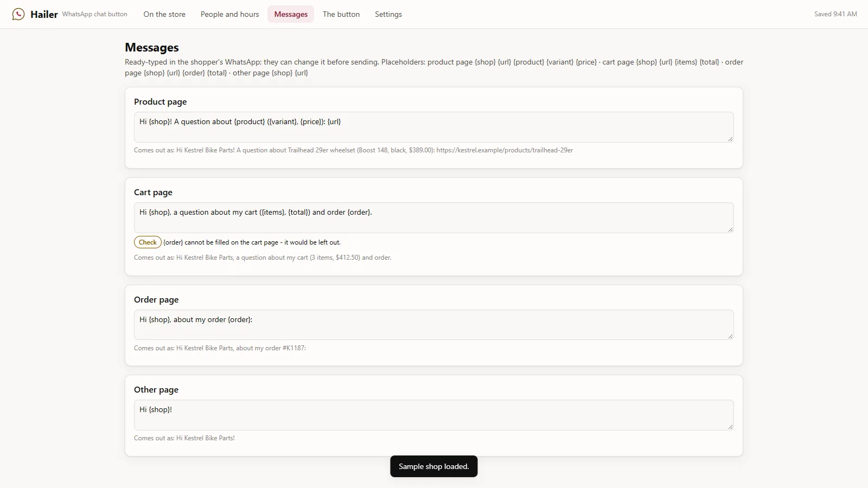Open the On the store tab
The image size is (868, 488).
pyautogui.click(x=164, y=14)
